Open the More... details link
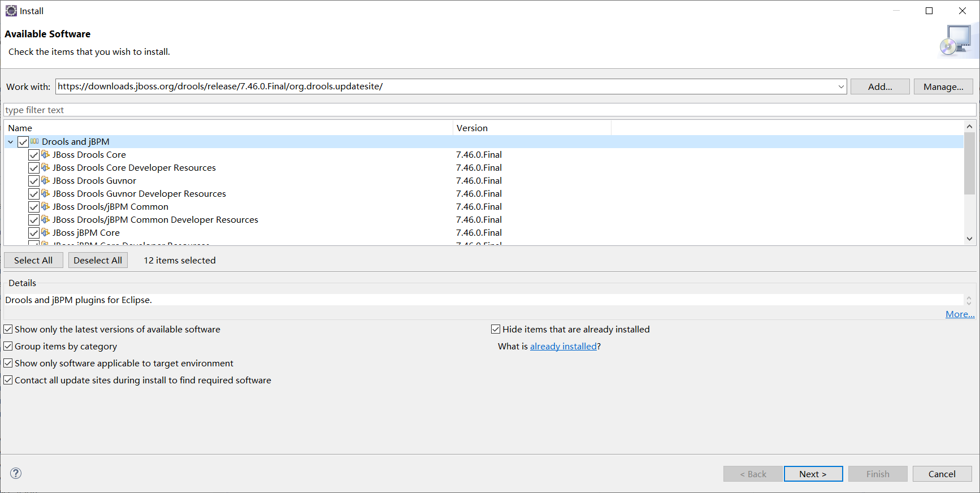Viewport: 980px width, 493px height. [960, 314]
